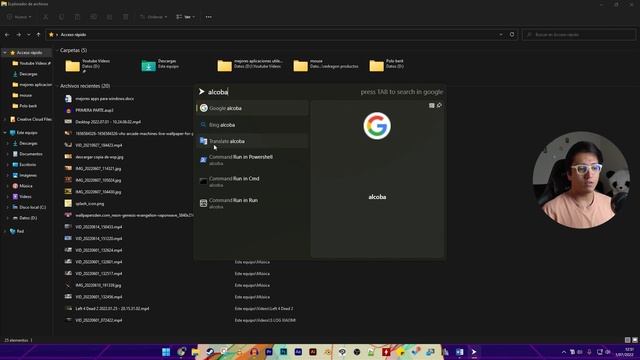This screenshot has height=360, width=640.
Task: Go up one folder level
Action: tap(38, 35)
